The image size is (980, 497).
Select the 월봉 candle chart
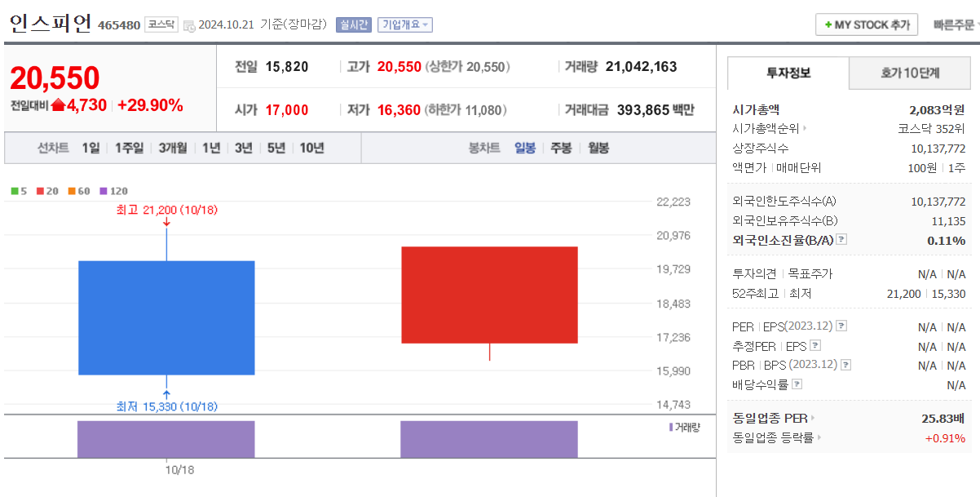(598, 148)
